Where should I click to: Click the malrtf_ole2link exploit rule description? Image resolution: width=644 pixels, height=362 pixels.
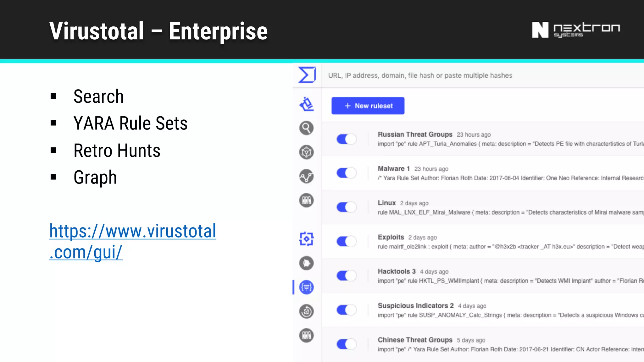[511, 247]
